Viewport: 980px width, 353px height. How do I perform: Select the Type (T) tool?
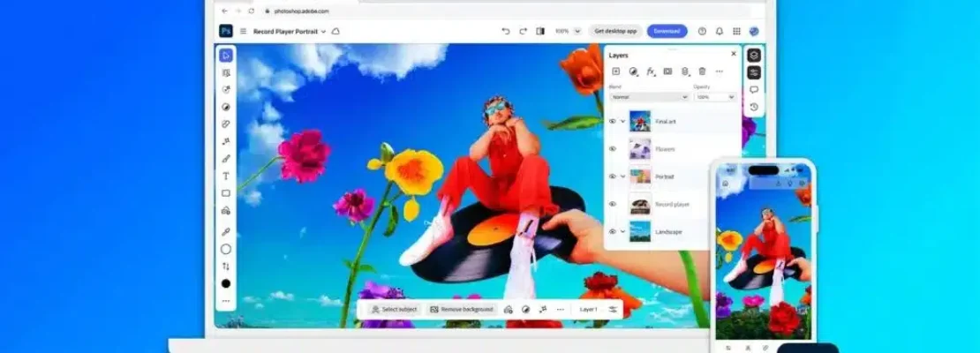click(x=226, y=176)
